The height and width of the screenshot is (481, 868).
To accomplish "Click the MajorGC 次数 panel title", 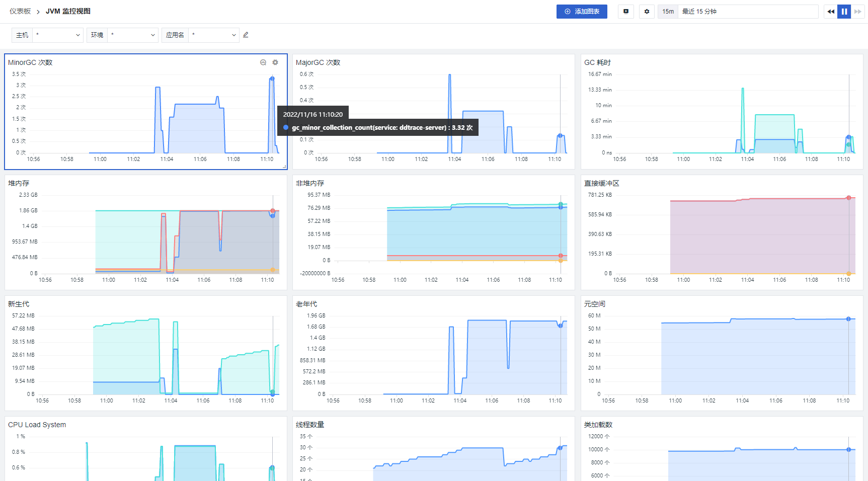I will (x=318, y=62).
